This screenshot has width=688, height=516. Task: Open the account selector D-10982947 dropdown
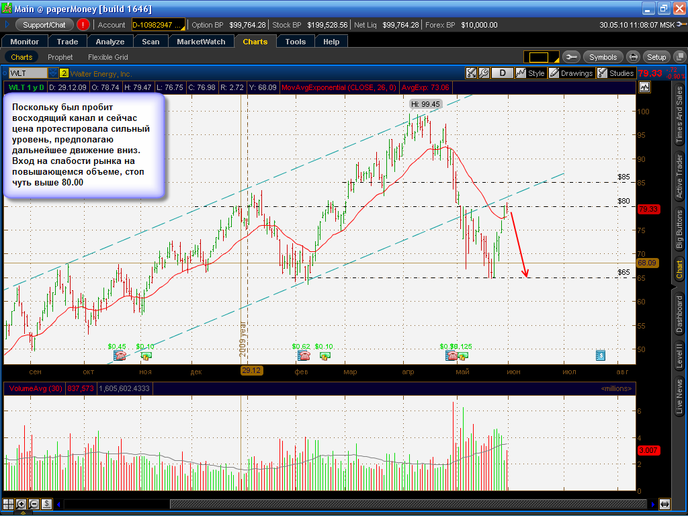(x=158, y=25)
